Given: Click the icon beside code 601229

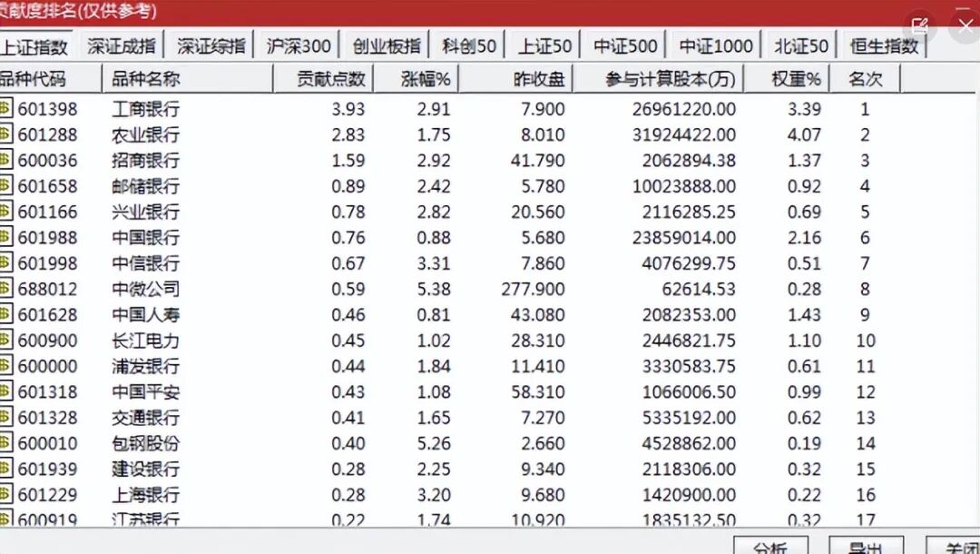Looking at the screenshot, I should (x=5, y=493).
